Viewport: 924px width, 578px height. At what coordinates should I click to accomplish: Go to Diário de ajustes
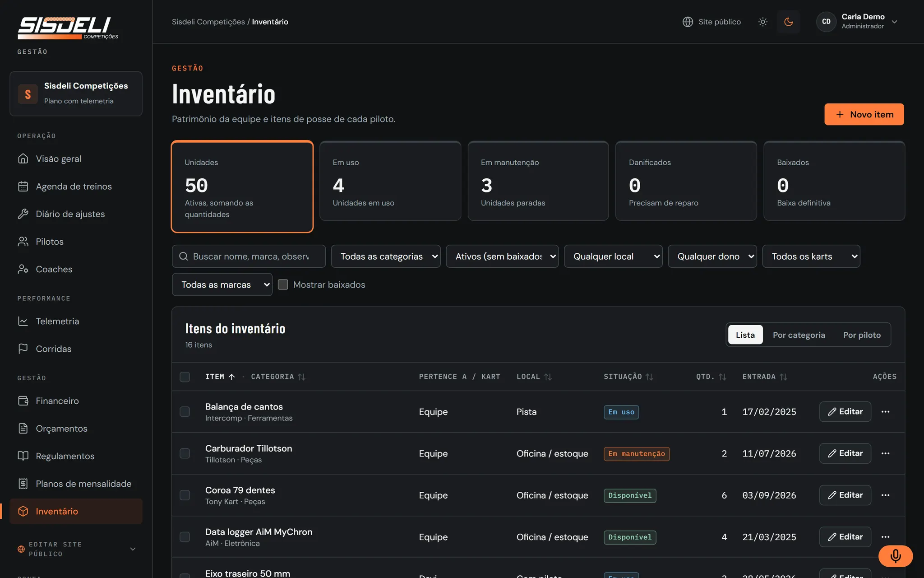click(76, 214)
